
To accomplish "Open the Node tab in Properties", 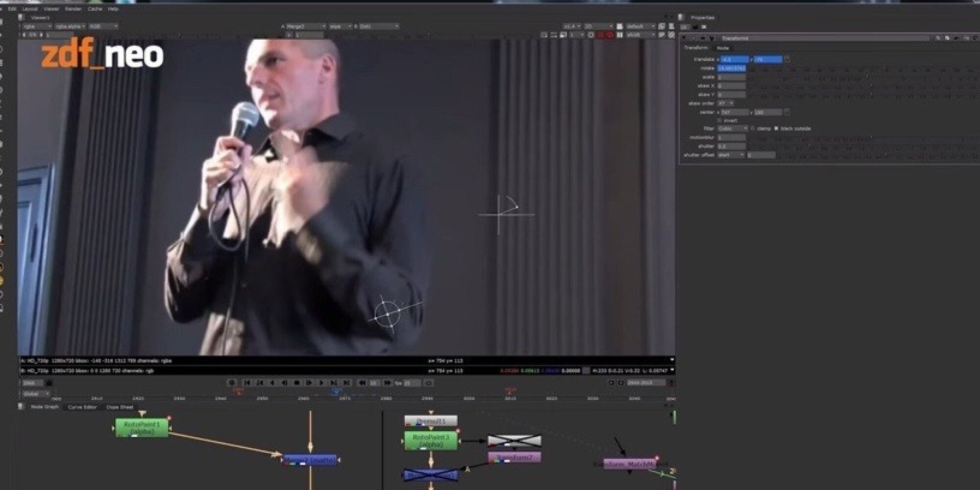I will pos(723,48).
